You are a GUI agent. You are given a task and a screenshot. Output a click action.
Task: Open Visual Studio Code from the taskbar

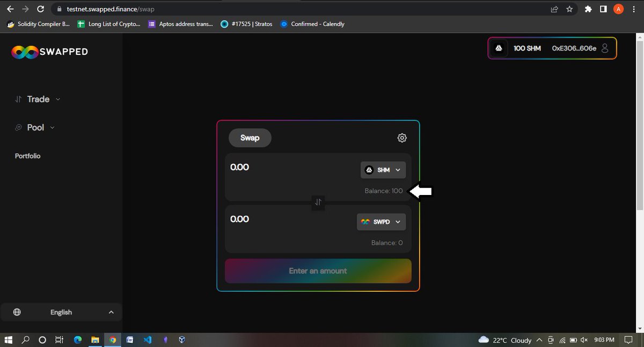click(147, 340)
